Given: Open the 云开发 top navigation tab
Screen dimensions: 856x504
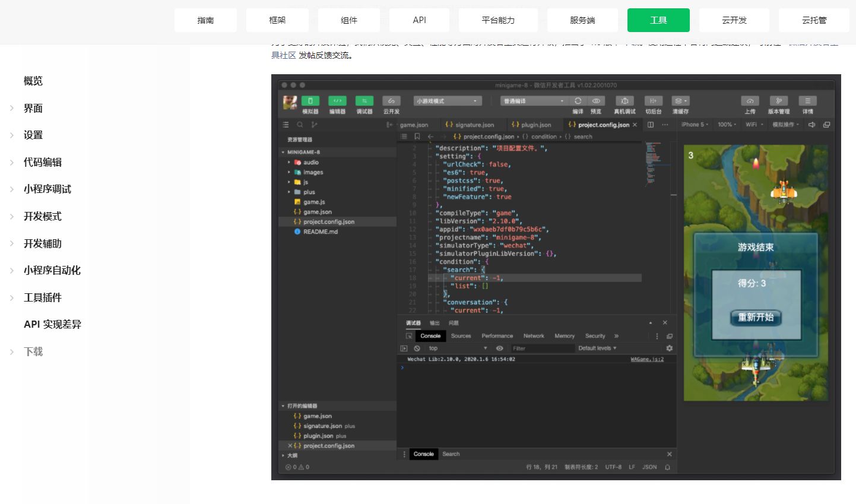Looking at the screenshot, I should click(x=734, y=20).
